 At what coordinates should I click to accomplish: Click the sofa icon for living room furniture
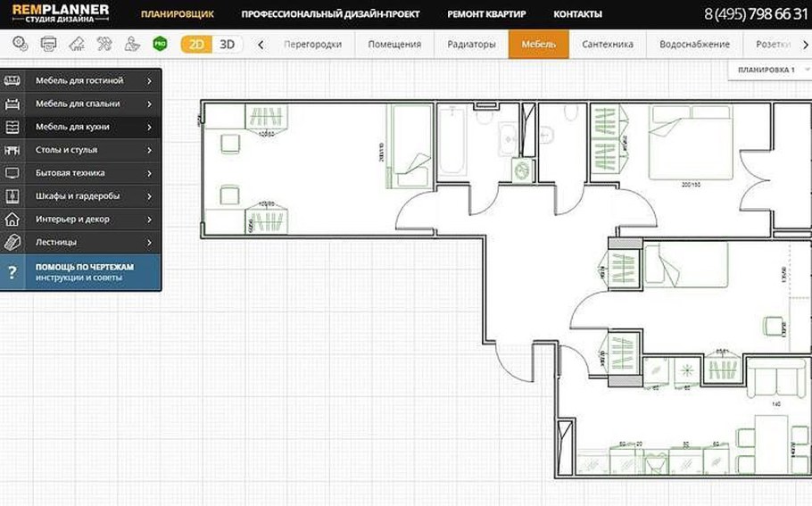click(12, 81)
